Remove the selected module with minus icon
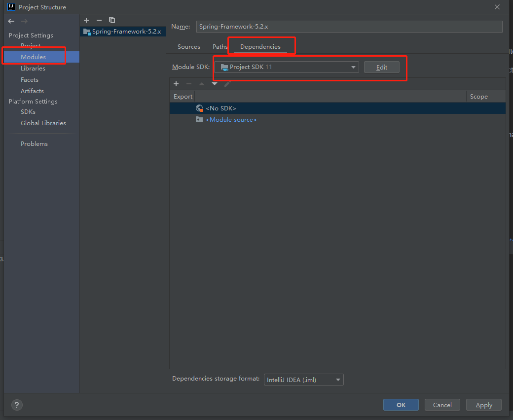 click(99, 20)
